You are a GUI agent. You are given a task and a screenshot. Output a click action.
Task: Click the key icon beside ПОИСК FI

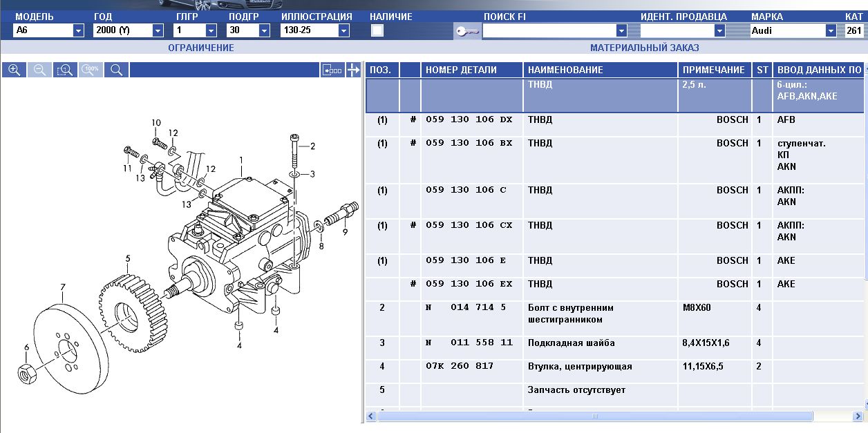(467, 31)
